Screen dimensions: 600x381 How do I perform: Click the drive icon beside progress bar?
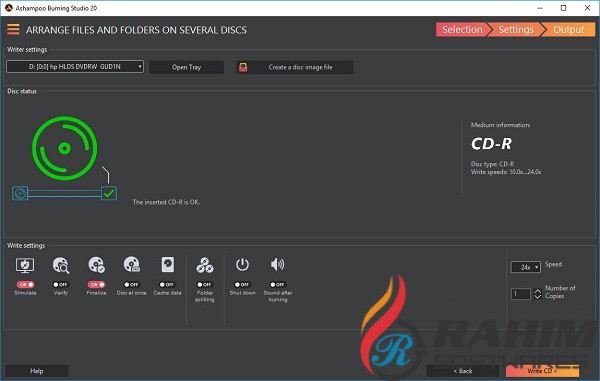[20, 193]
